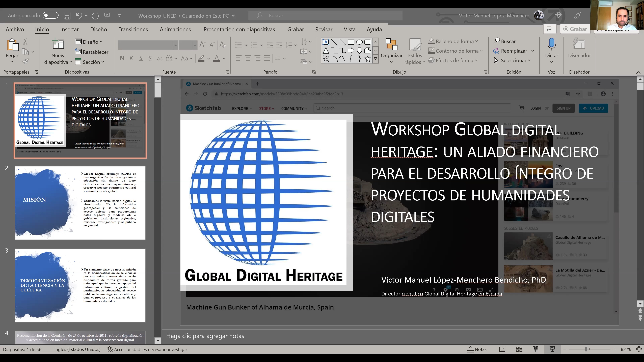Open reading view from status bar

(x=535, y=349)
